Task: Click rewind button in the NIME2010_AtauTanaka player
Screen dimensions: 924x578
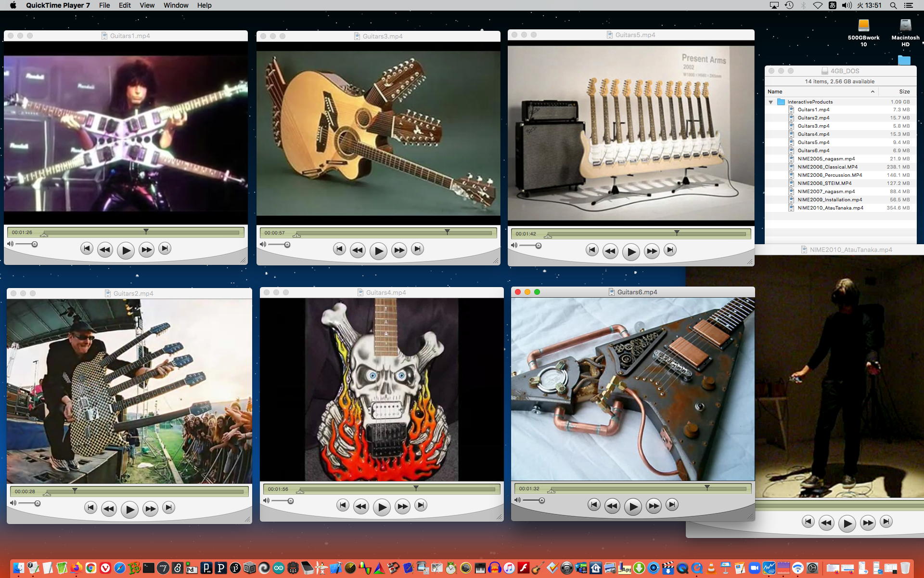Action: (826, 523)
